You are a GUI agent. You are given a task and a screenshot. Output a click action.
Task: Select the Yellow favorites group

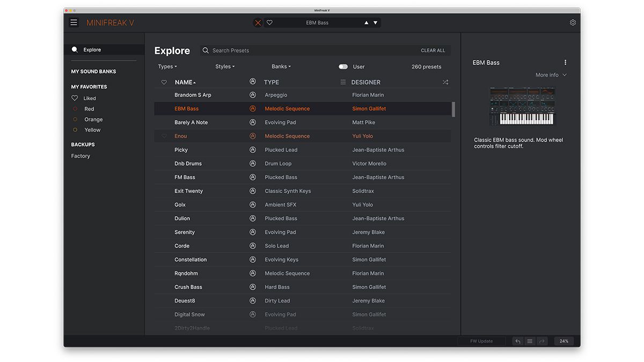pyautogui.click(x=87, y=130)
